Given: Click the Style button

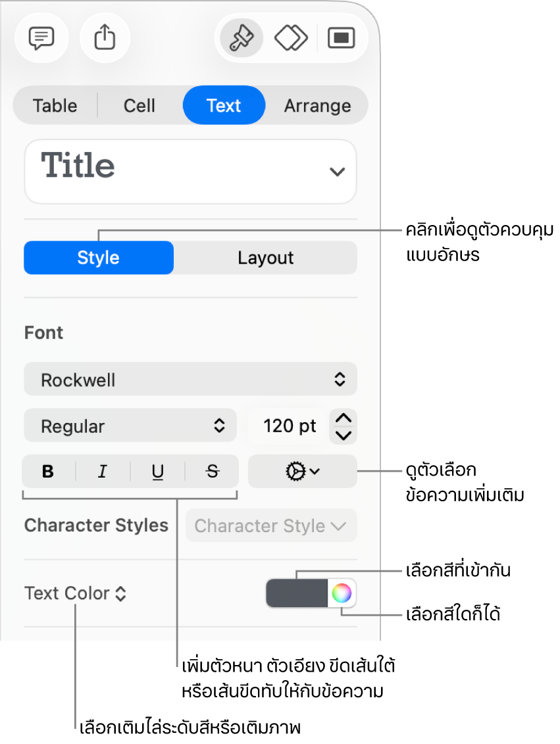Looking at the screenshot, I should tap(99, 258).
